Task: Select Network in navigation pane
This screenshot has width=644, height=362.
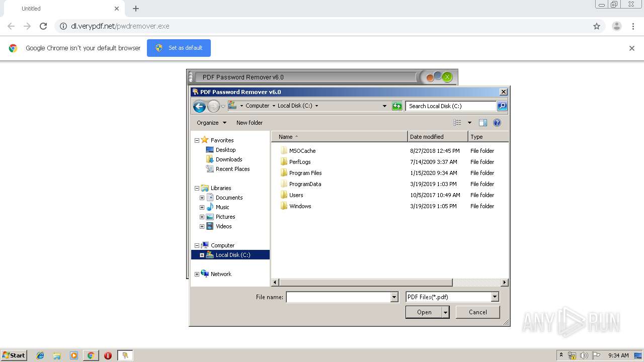Action: (221, 274)
